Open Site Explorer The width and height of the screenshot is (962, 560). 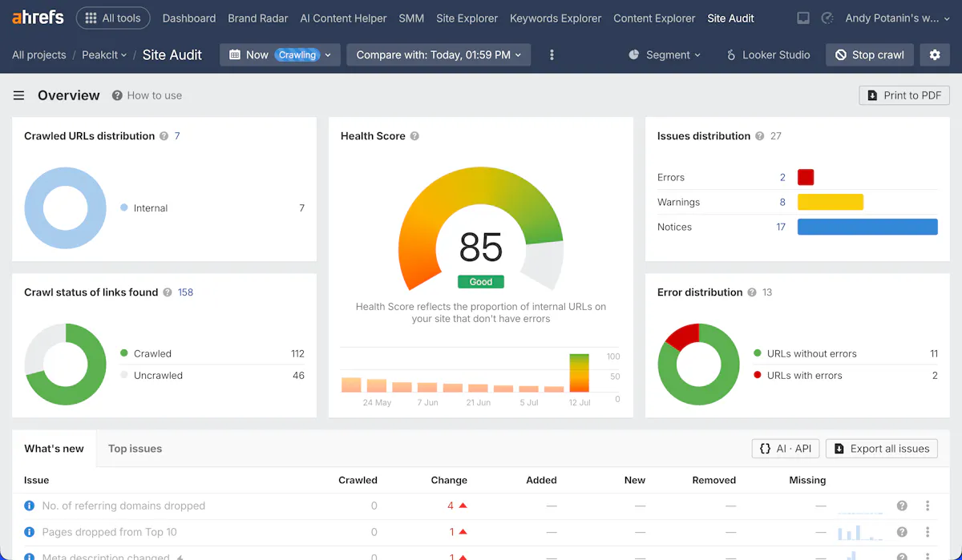[x=467, y=18]
